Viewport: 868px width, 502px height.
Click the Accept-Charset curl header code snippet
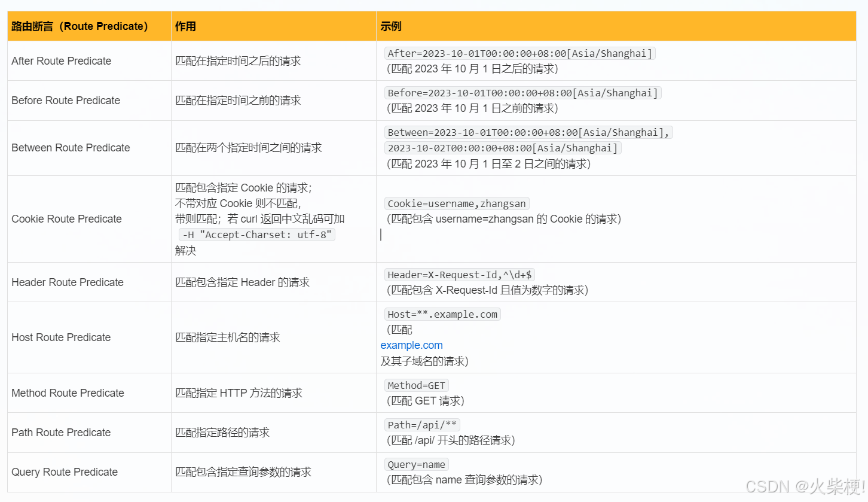coord(256,235)
